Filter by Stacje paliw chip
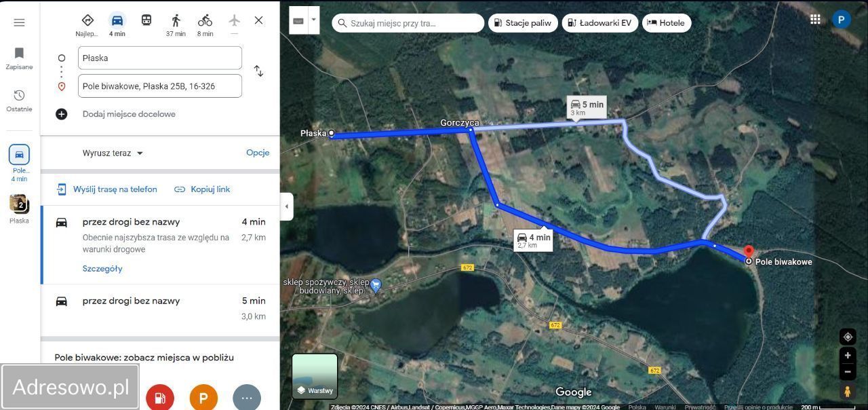The height and width of the screenshot is (410, 868). [523, 22]
